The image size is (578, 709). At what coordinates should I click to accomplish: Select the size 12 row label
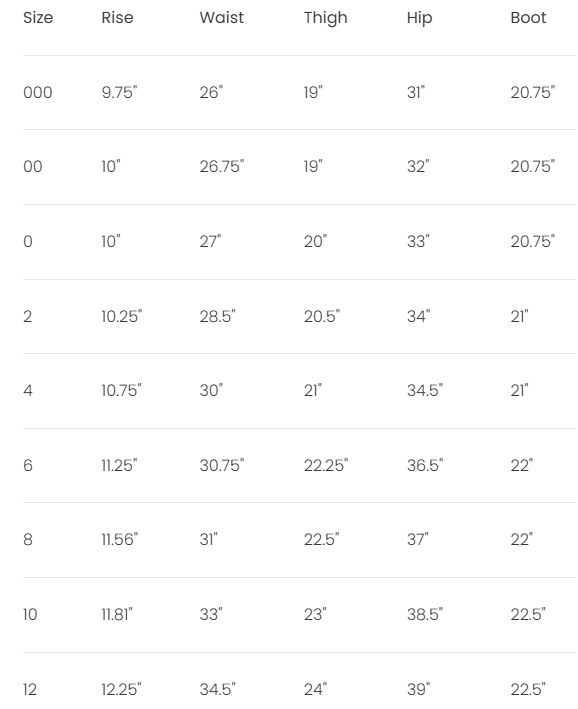coord(30,689)
